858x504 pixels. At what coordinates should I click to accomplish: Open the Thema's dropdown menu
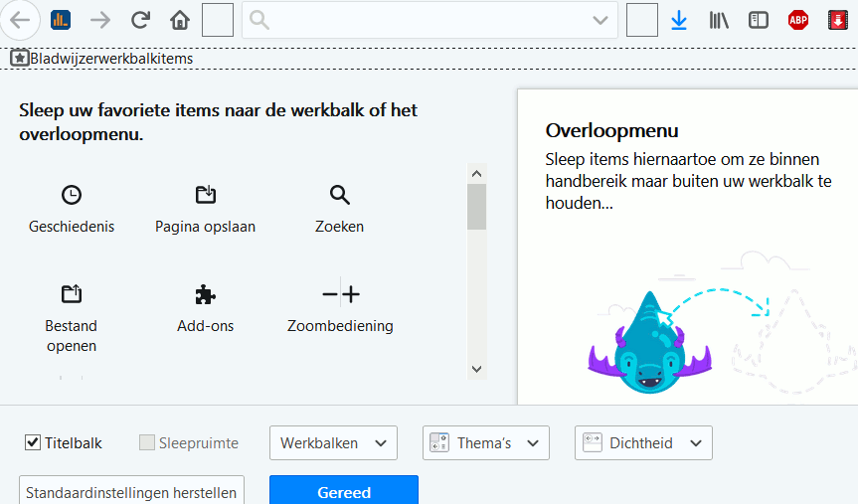(486, 442)
